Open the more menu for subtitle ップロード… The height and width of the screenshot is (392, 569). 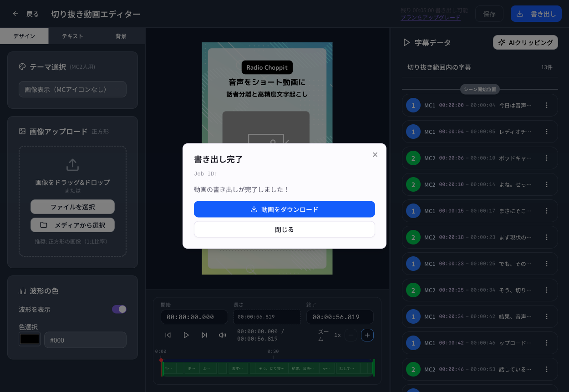pos(547,343)
